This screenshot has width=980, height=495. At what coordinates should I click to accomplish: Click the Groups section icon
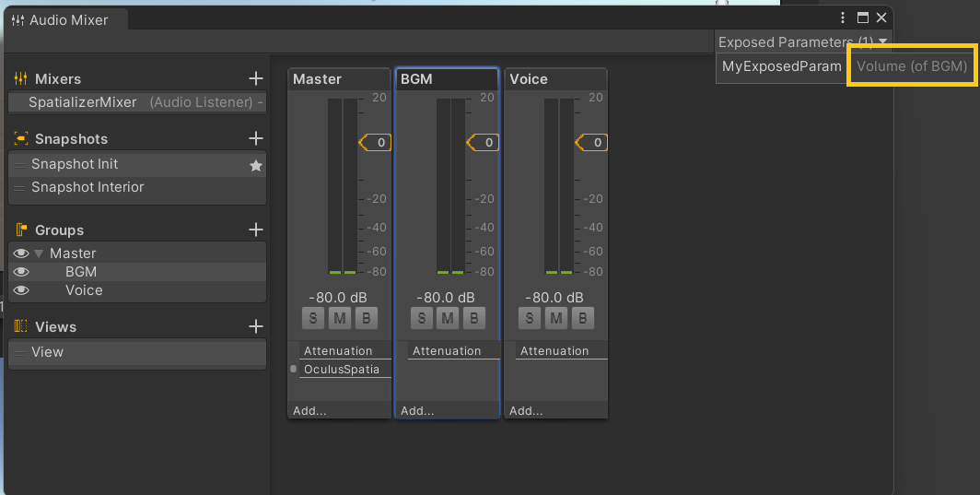click(x=20, y=230)
